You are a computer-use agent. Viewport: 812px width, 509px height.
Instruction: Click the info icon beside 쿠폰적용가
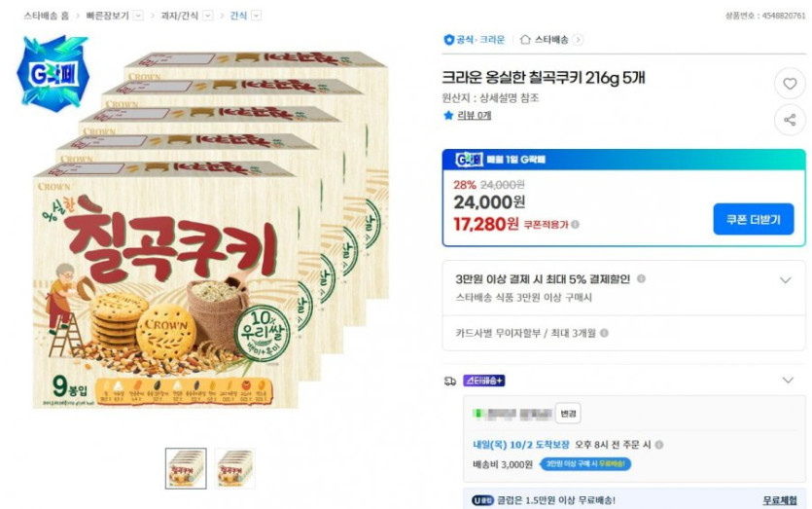click(x=575, y=224)
